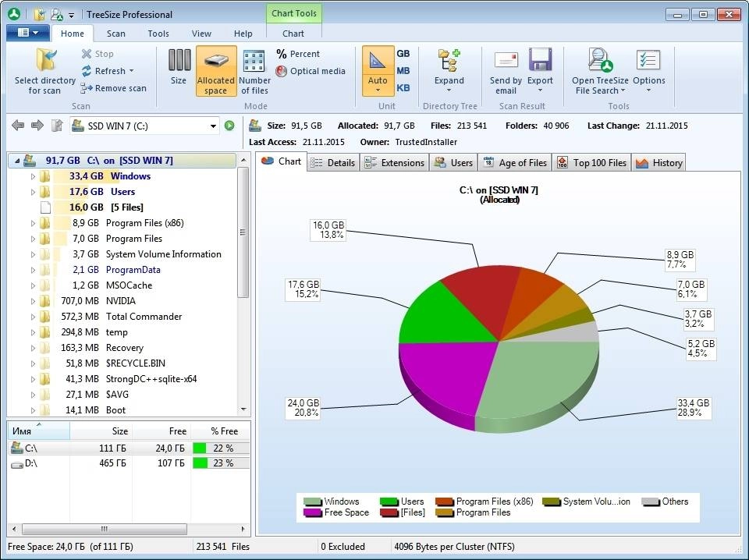Open the Refresh dropdown arrow

[x=131, y=71]
